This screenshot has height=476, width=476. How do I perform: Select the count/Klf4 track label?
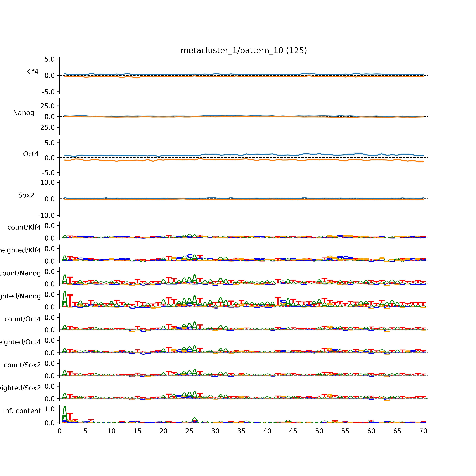[x=24, y=227]
